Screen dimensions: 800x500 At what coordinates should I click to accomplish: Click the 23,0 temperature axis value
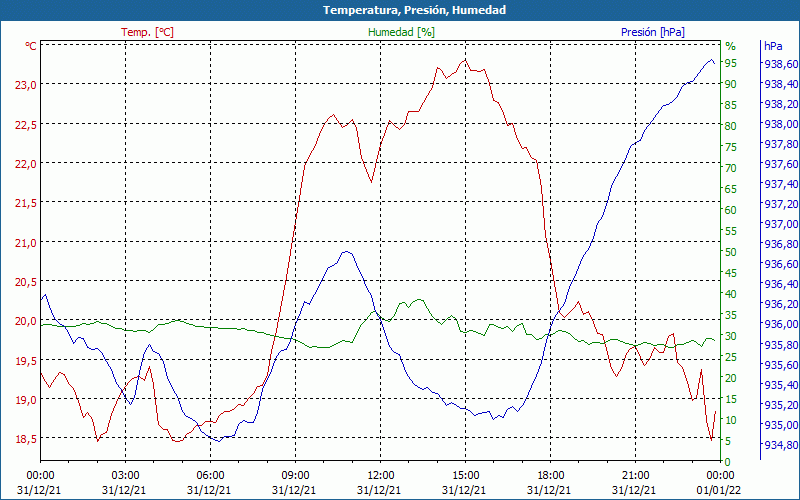coord(28,85)
